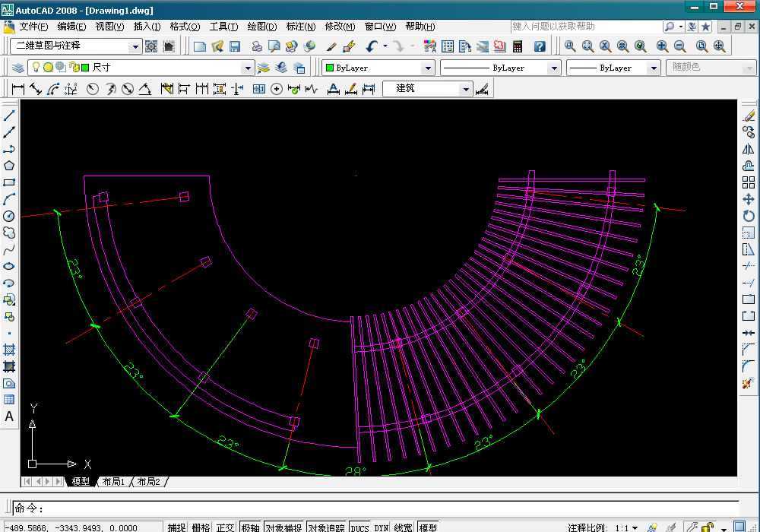Click the Mirror tool in modify toolbar
760x532 pixels.
tap(749, 149)
